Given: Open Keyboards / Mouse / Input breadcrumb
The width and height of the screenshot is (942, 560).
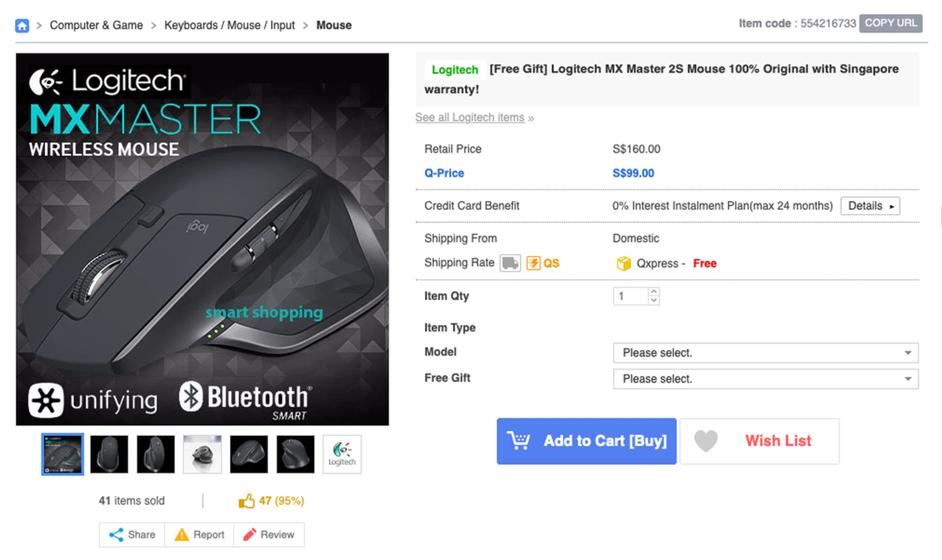Looking at the screenshot, I should (229, 25).
